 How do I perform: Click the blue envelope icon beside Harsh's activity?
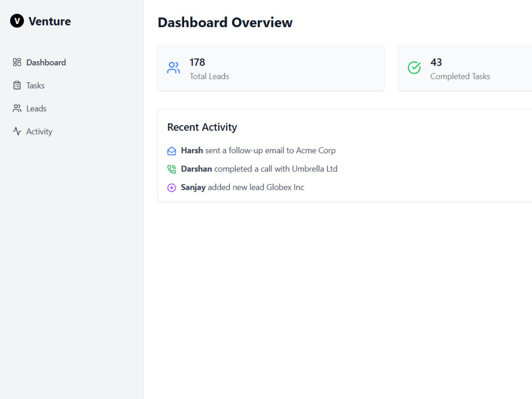coord(172,151)
